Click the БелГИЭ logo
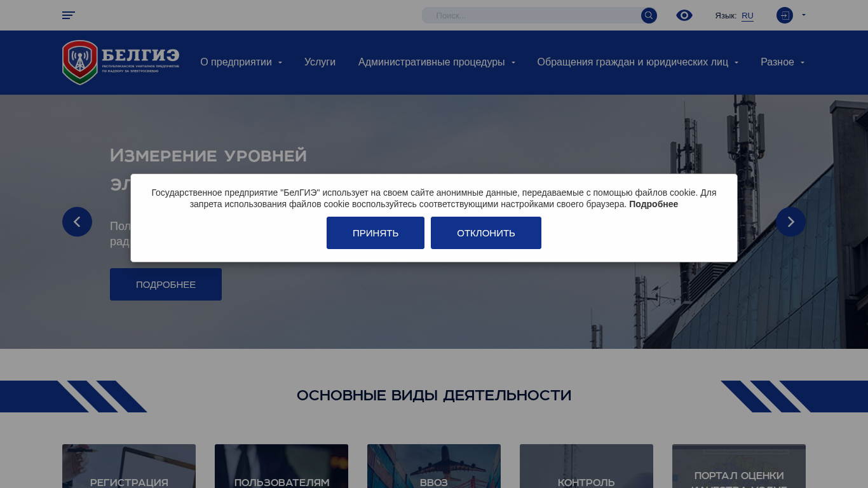The width and height of the screenshot is (868, 488). pos(121,62)
